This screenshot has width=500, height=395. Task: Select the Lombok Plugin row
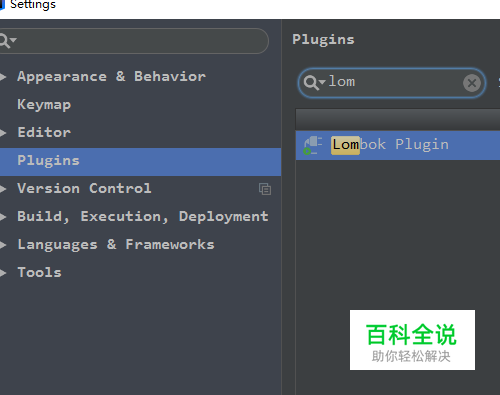[398, 145]
